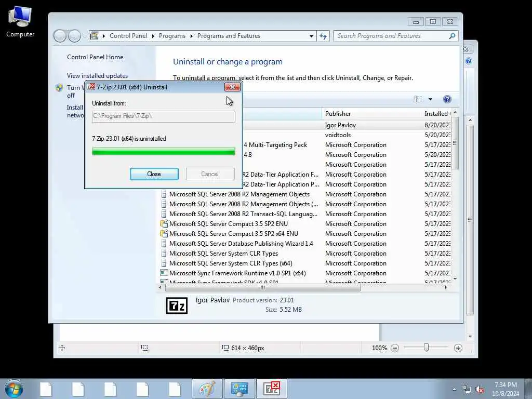Select Microsoft SQL Server 2008 R2 Management Objects row
532x399 pixels.
pos(239,194)
